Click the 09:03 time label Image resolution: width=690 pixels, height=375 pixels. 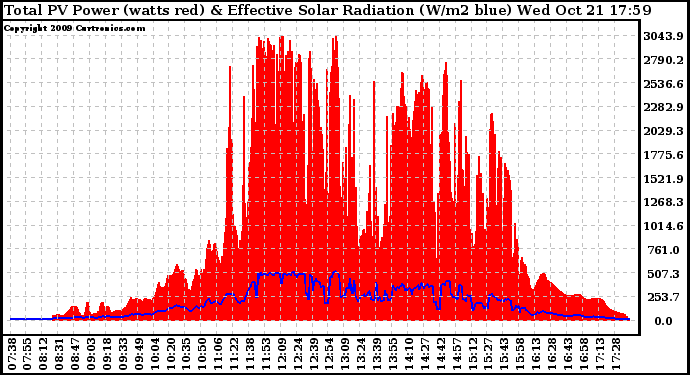click(x=91, y=354)
